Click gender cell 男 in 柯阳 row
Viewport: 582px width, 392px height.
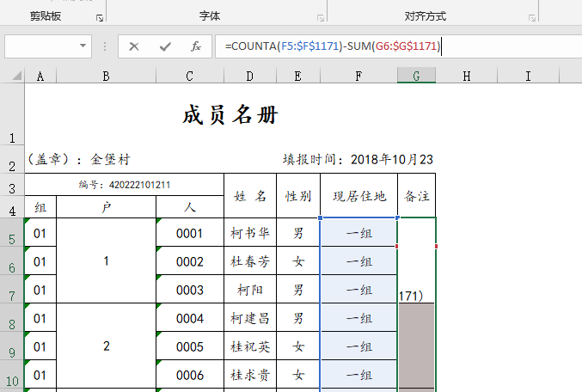298,289
